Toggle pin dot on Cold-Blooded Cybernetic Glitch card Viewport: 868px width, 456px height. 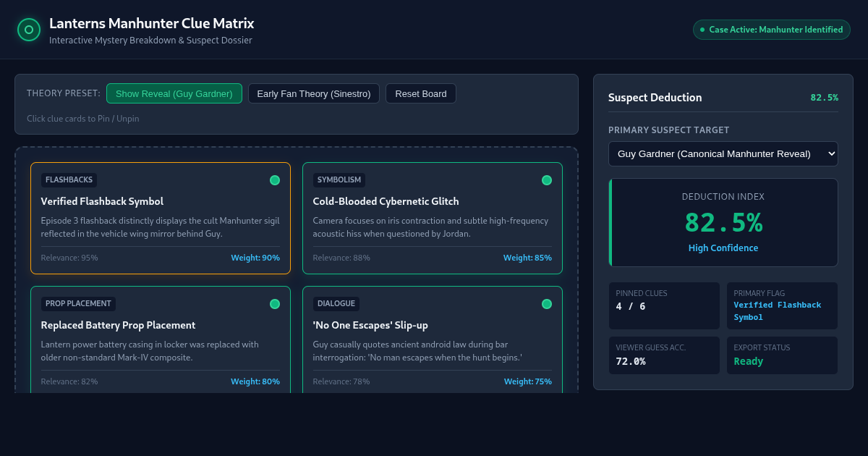click(x=547, y=180)
